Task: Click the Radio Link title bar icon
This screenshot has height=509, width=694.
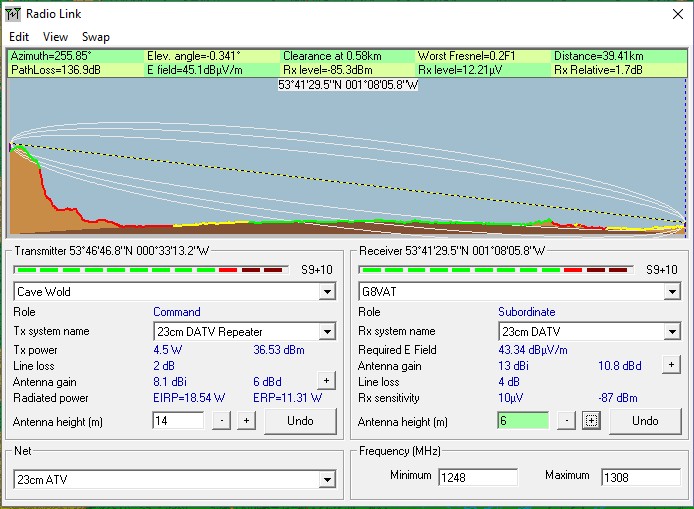Action: click(x=13, y=12)
